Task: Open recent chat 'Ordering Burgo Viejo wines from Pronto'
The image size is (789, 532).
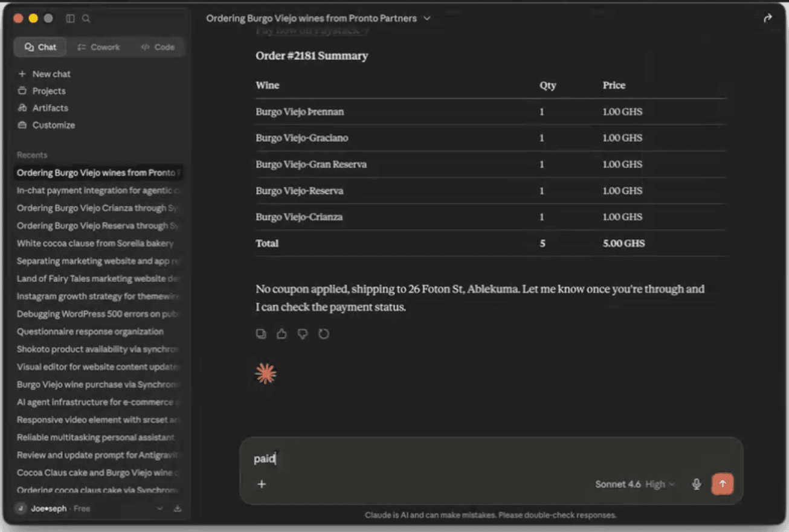Action: tap(98, 173)
